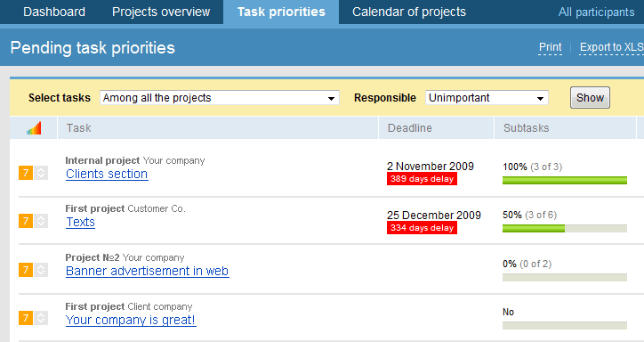Open the Projects overview tab
This screenshot has width=644, height=342.
click(161, 12)
